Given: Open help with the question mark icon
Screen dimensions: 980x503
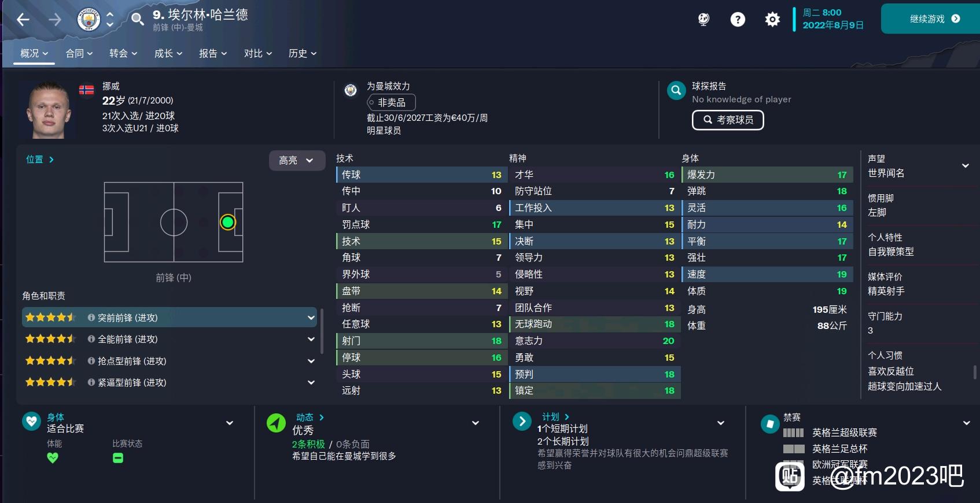Looking at the screenshot, I should (738, 20).
